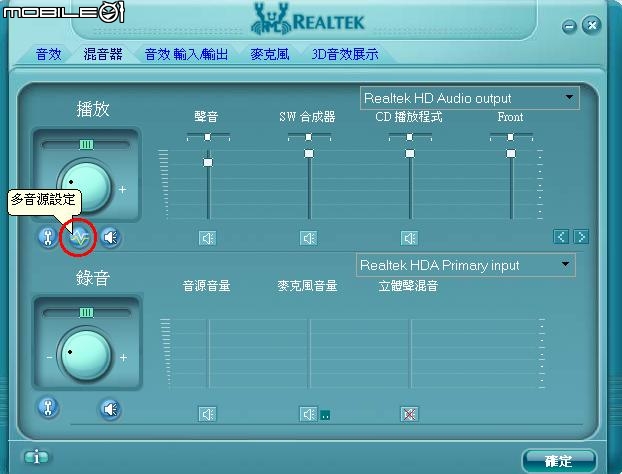Mute the CD 播放程式 channel
Screen dimensions: 622x474
pos(409,238)
